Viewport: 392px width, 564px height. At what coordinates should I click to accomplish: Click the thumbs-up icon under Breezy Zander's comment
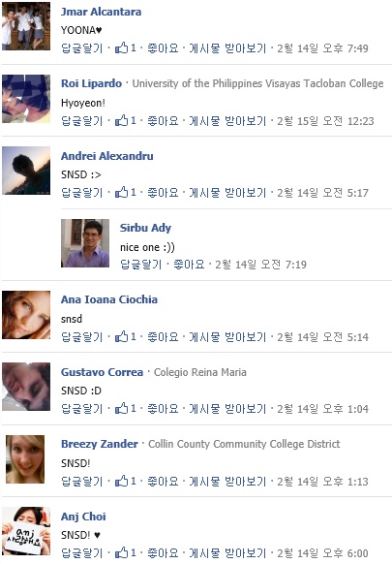tap(121, 481)
